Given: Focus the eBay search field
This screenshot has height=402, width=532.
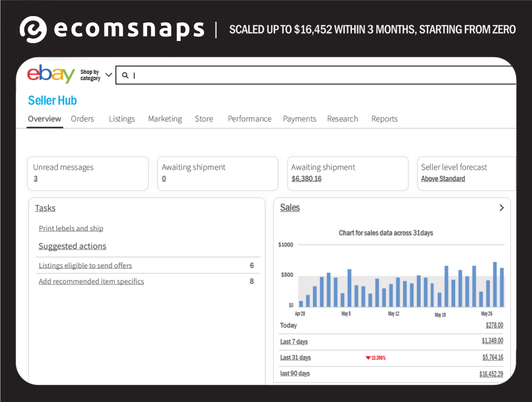Looking at the screenshot, I should [x=315, y=75].
